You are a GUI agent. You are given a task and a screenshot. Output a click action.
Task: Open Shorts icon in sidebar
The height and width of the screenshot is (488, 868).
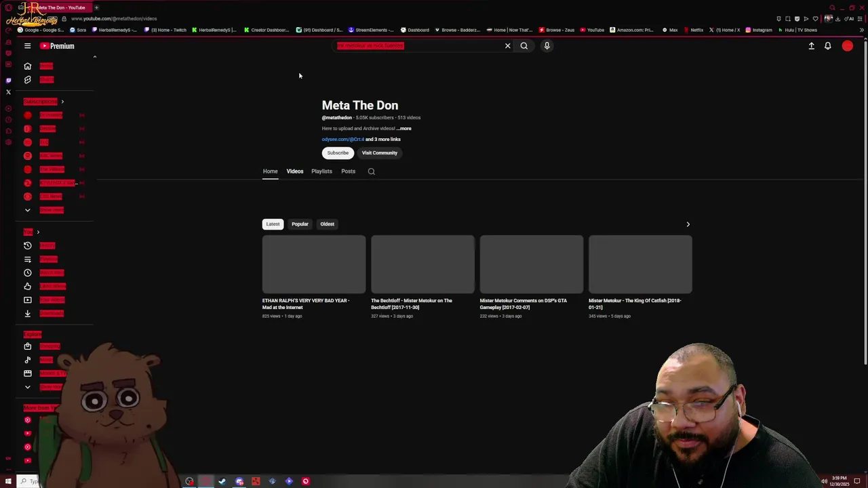(x=28, y=80)
